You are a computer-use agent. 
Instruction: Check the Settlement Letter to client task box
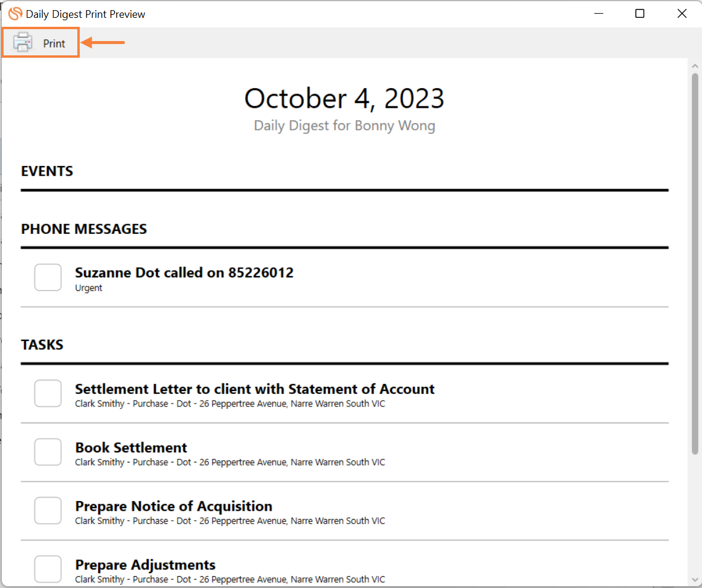tap(48, 393)
